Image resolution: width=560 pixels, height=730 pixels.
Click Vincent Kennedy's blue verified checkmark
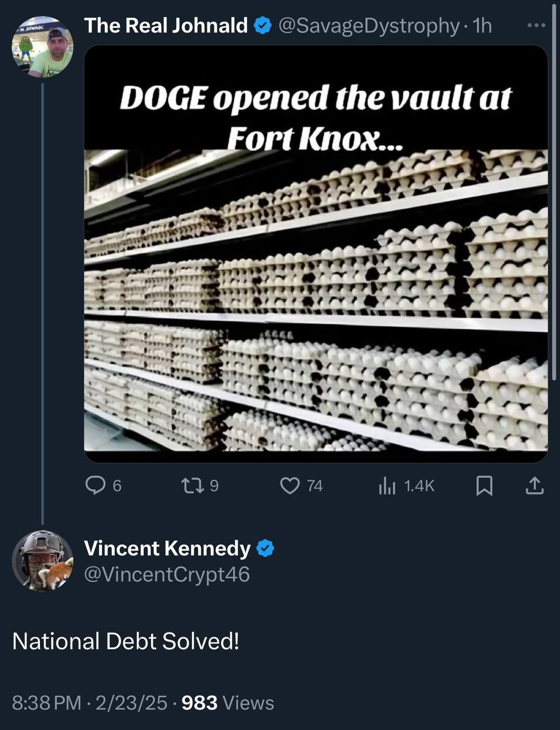click(x=265, y=549)
